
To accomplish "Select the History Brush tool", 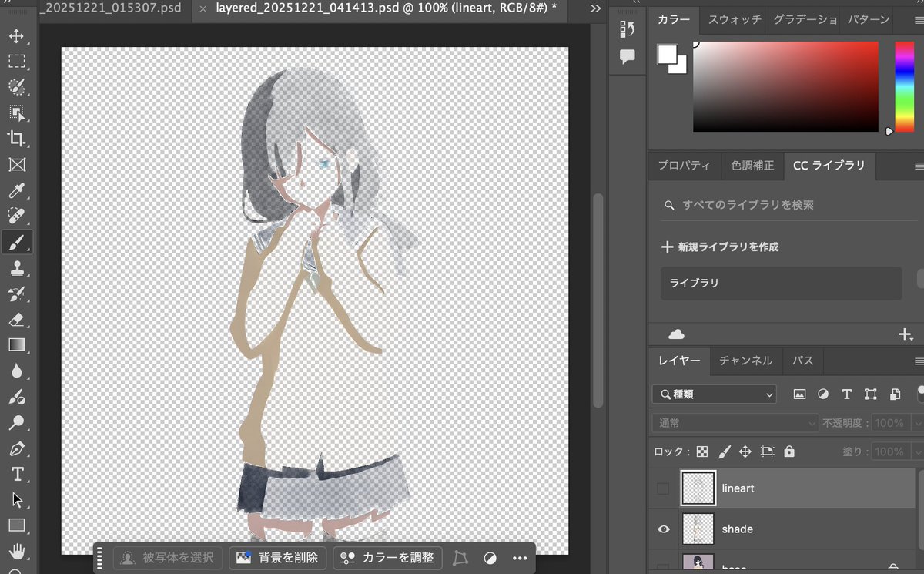I will coord(16,294).
